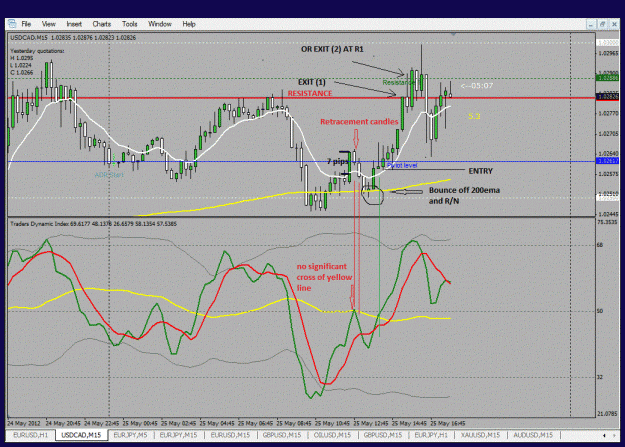Click the 1.02705 price axis label
The height and width of the screenshot is (447, 625).
tap(608, 134)
